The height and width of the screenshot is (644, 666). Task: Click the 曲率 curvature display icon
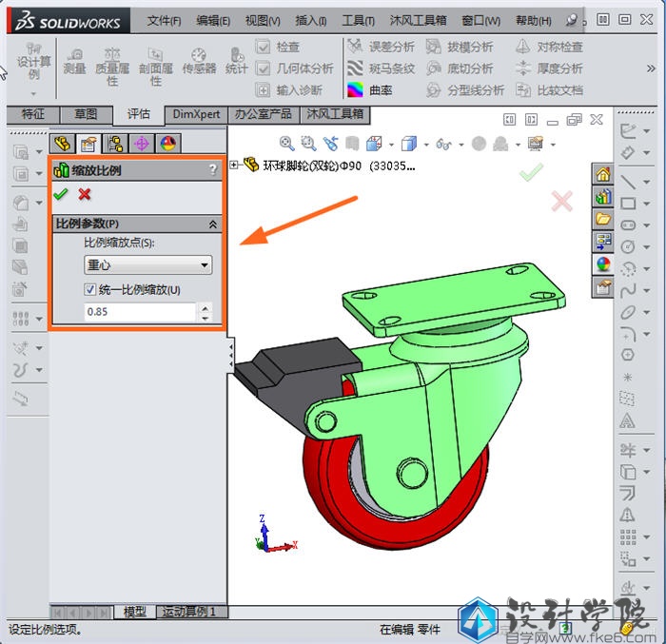click(x=356, y=90)
